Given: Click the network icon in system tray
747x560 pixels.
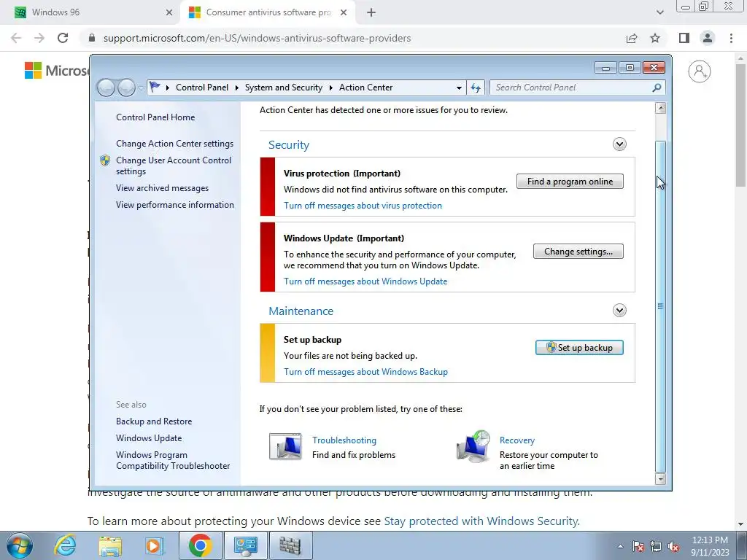Looking at the screenshot, I should (656, 547).
